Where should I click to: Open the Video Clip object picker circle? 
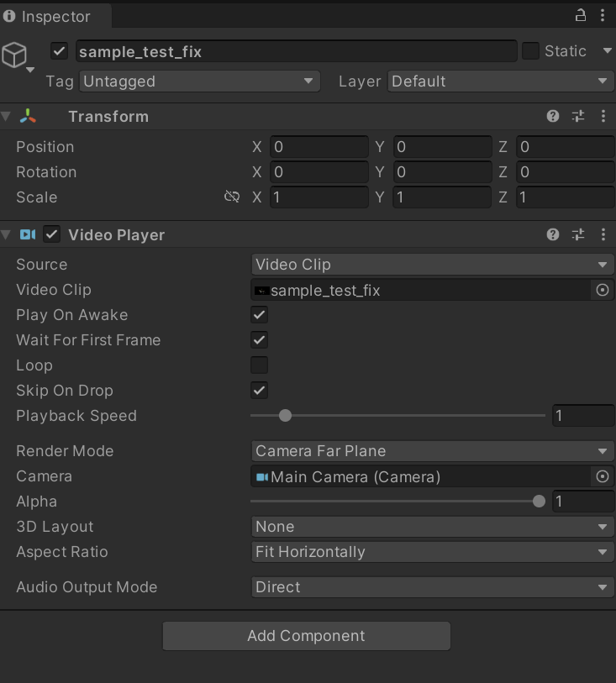point(603,290)
